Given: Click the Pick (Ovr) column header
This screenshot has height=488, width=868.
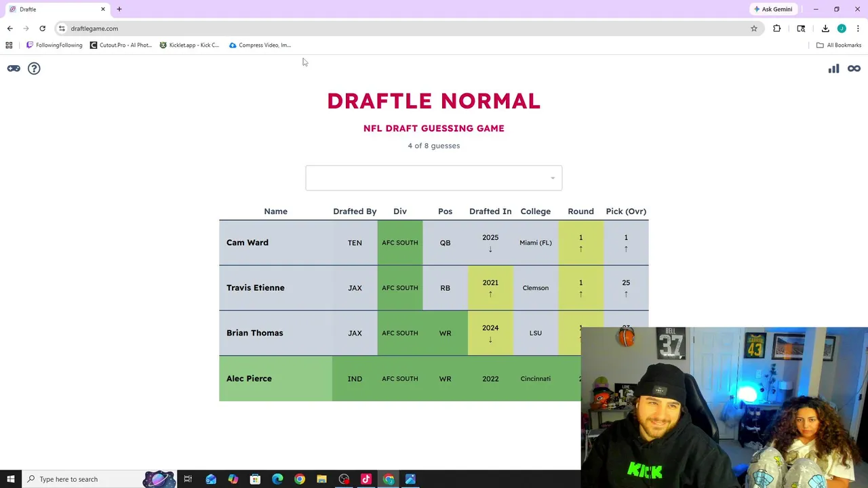Looking at the screenshot, I should pos(626,211).
